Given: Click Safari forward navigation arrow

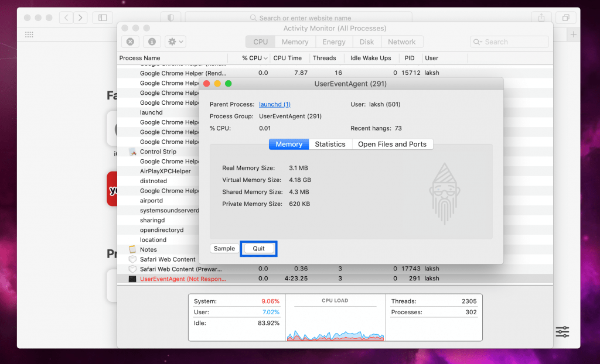Looking at the screenshot, I should click(80, 18).
